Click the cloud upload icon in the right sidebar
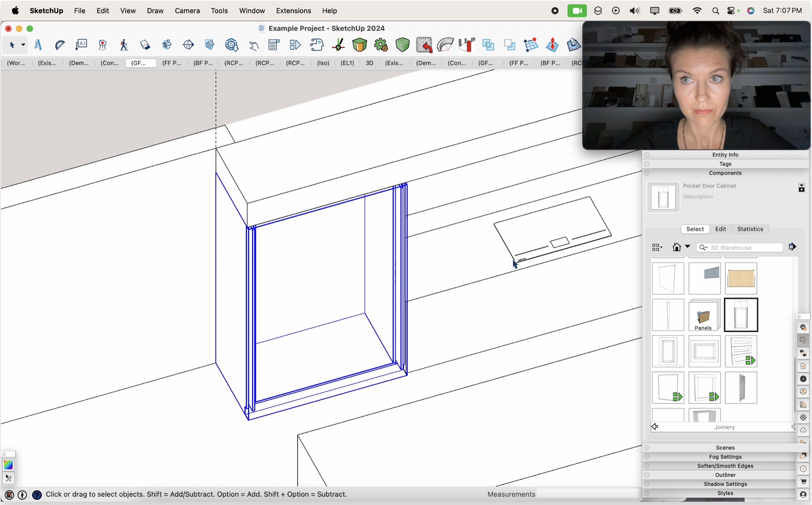This screenshot has height=505, width=812. pyautogui.click(x=803, y=430)
